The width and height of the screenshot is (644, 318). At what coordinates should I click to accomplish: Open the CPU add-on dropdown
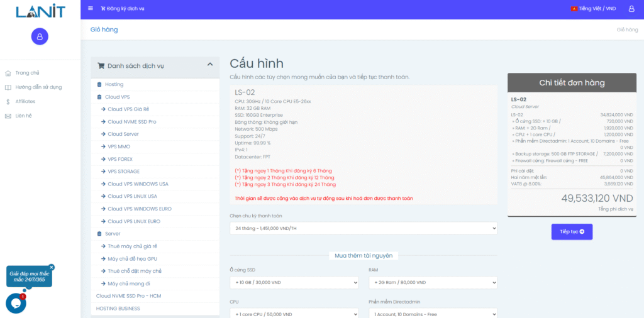pyautogui.click(x=294, y=313)
